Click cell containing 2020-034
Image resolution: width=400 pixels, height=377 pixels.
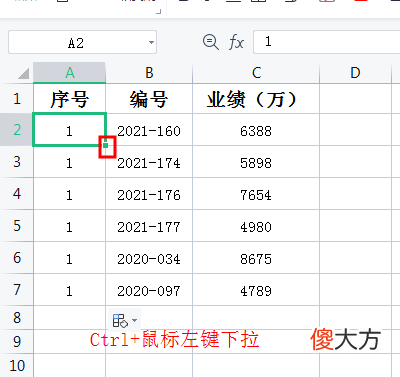(149, 258)
